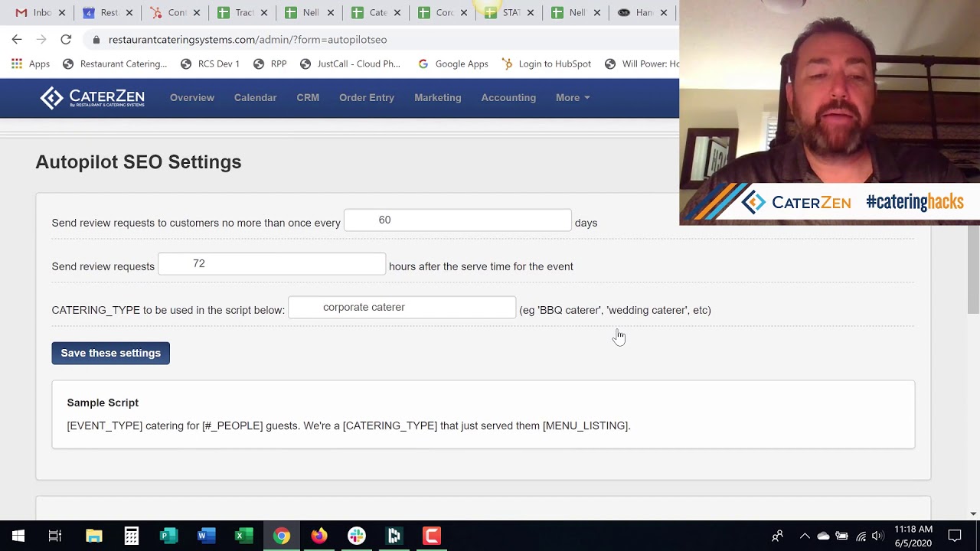The width and height of the screenshot is (980, 551).
Task: Open the Apps grid in bookmarks bar
Action: pos(31,64)
